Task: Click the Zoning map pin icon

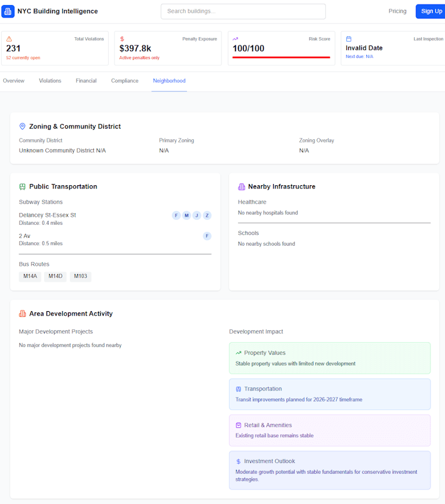Action: click(23, 127)
